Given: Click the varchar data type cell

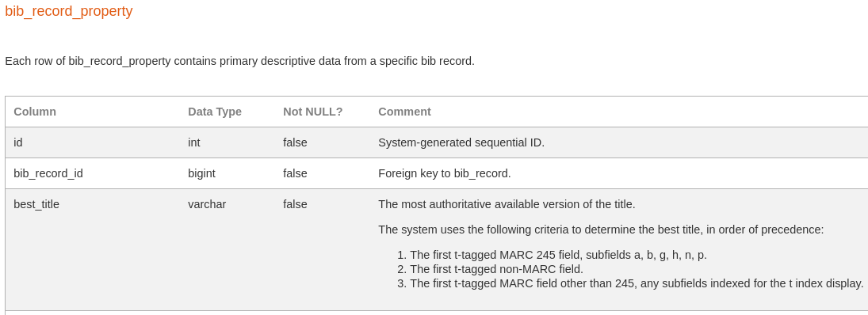Looking at the screenshot, I should pyautogui.click(x=207, y=204).
